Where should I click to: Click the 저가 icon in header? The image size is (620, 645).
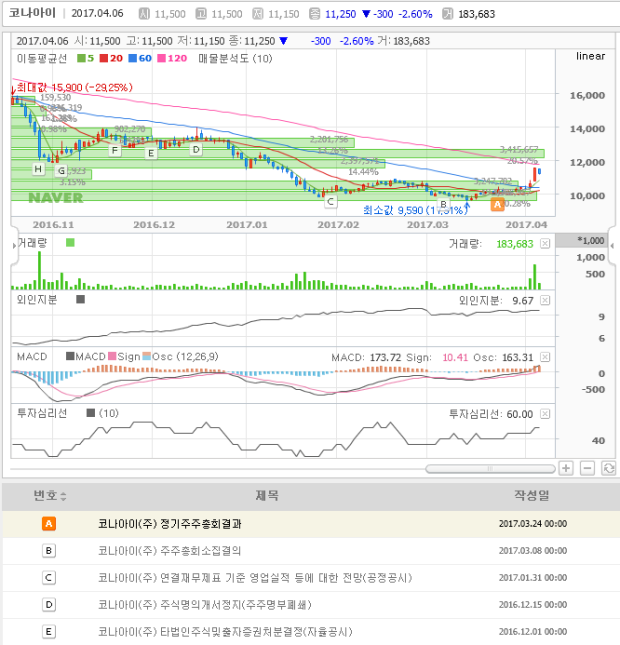(258, 14)
